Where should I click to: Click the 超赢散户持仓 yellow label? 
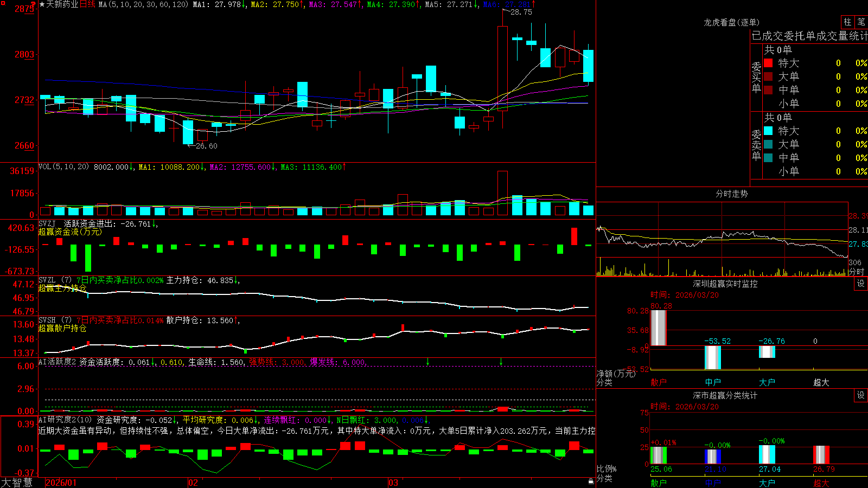[62, 328]
